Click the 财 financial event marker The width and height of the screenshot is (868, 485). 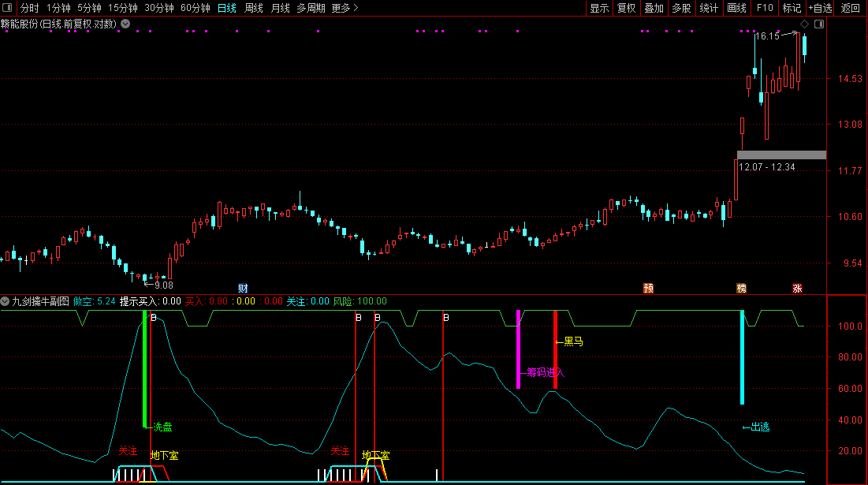(x=243, y=288)
